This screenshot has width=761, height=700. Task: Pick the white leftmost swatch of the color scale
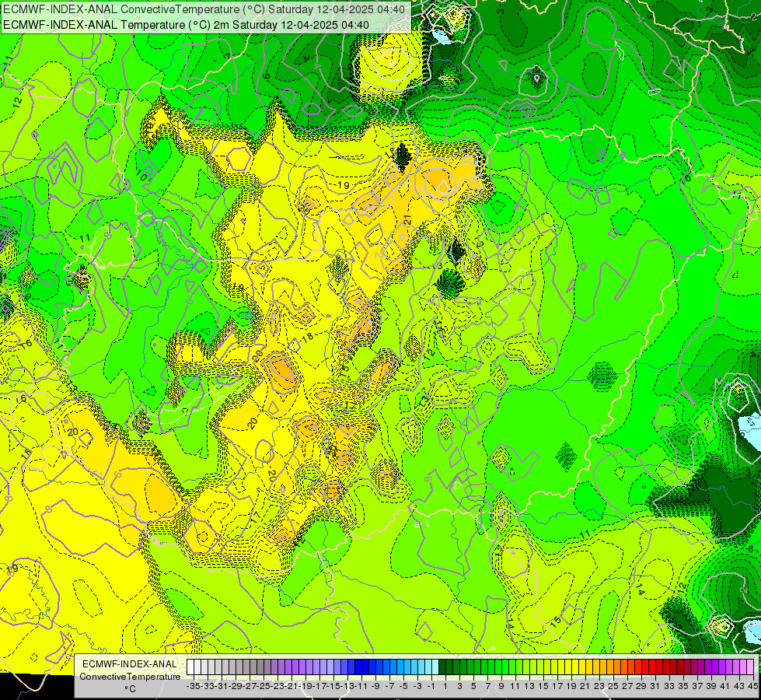tap(190, 667)
